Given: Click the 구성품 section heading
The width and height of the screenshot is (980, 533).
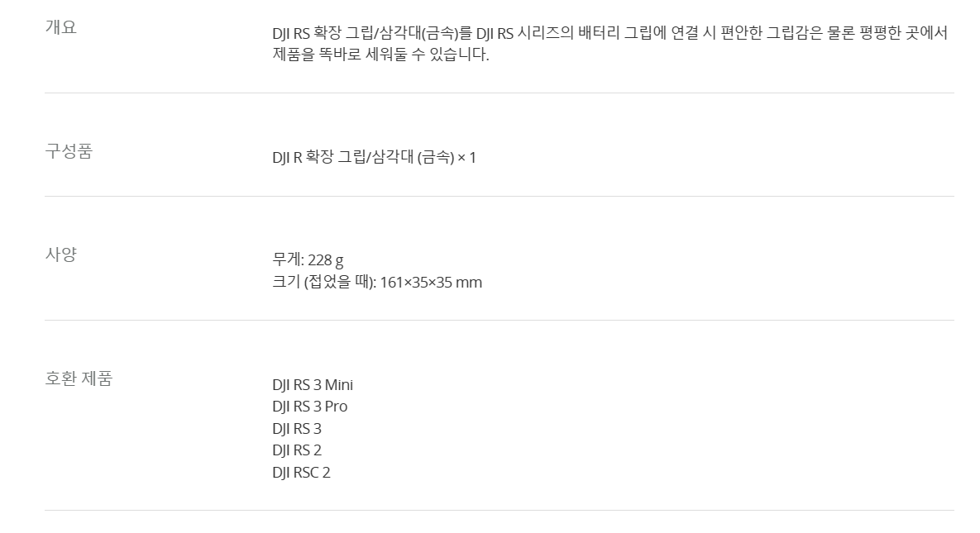Looking at the screenshot, I should pyautogui.click(x=69, y=151).
